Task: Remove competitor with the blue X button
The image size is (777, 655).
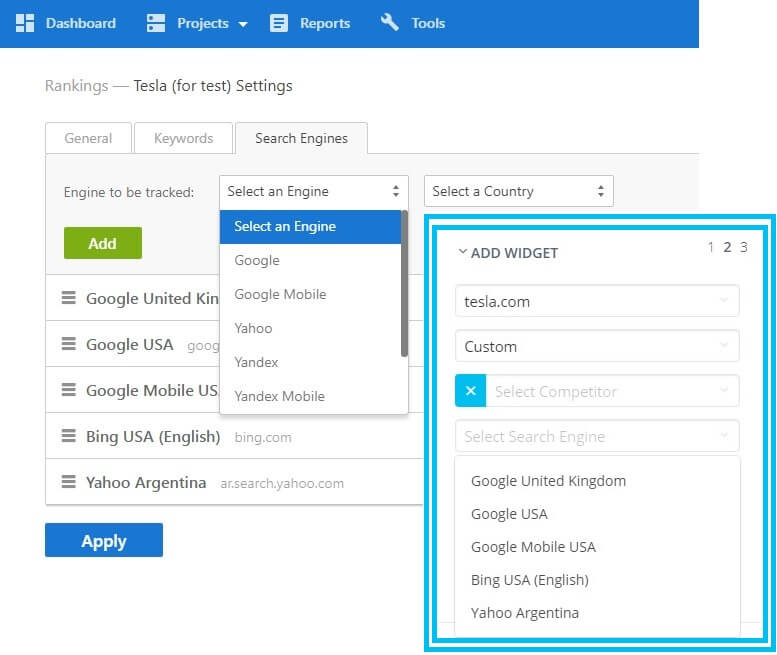Action: pos(470,391)
